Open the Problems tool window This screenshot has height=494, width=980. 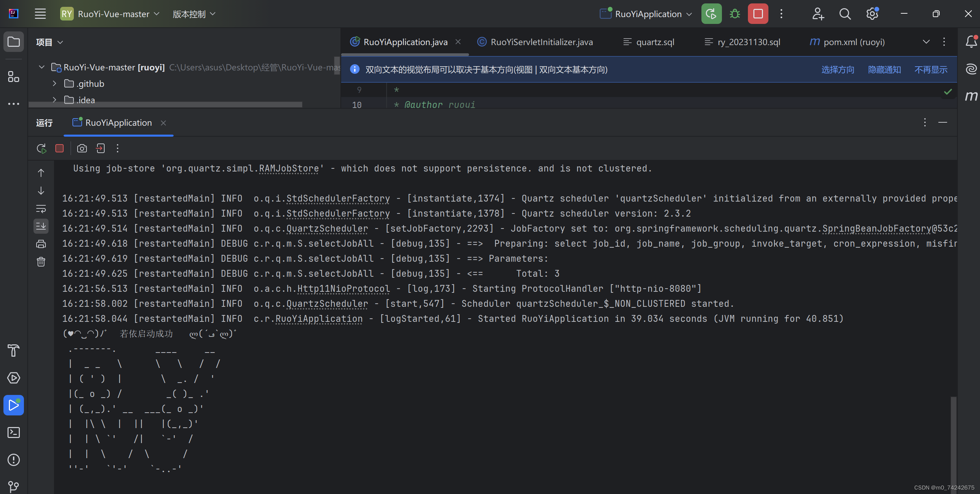click(x=14, y=460)
